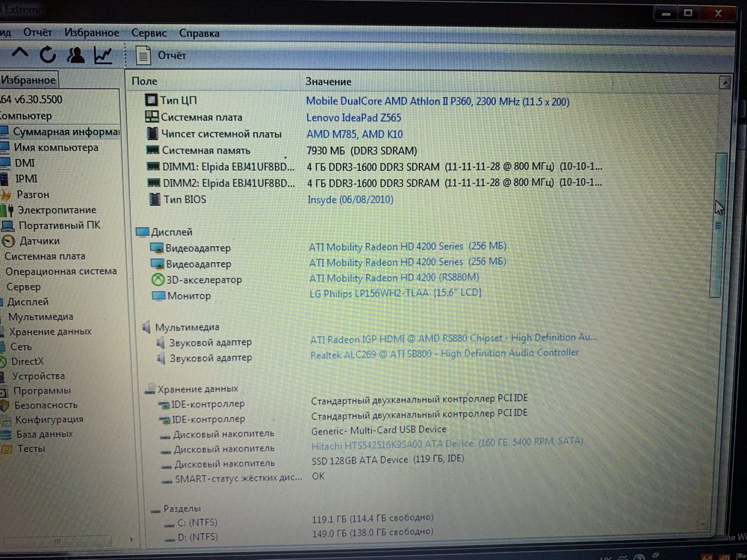Click the Мультимедиа section speaker icon

click(146, 327)
